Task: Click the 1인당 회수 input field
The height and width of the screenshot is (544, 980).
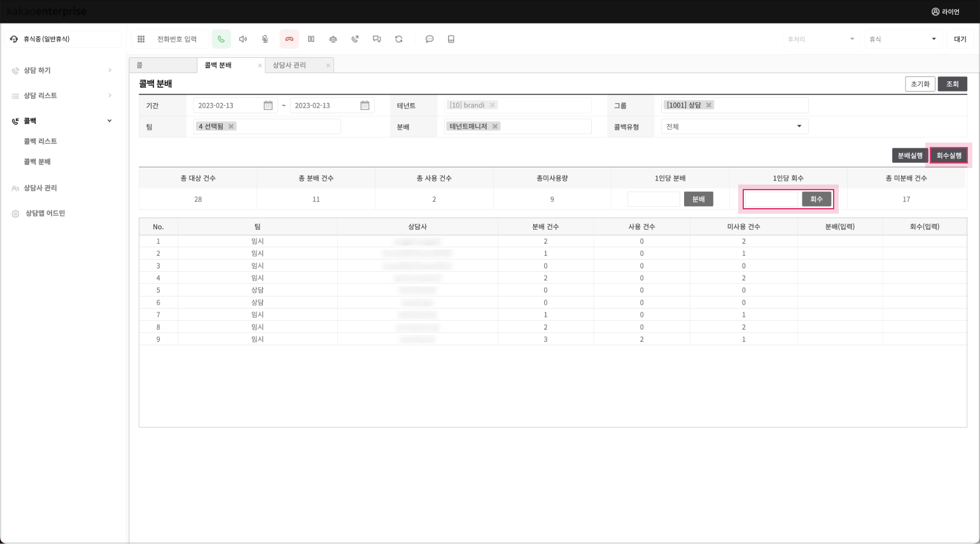Action: 771,200
